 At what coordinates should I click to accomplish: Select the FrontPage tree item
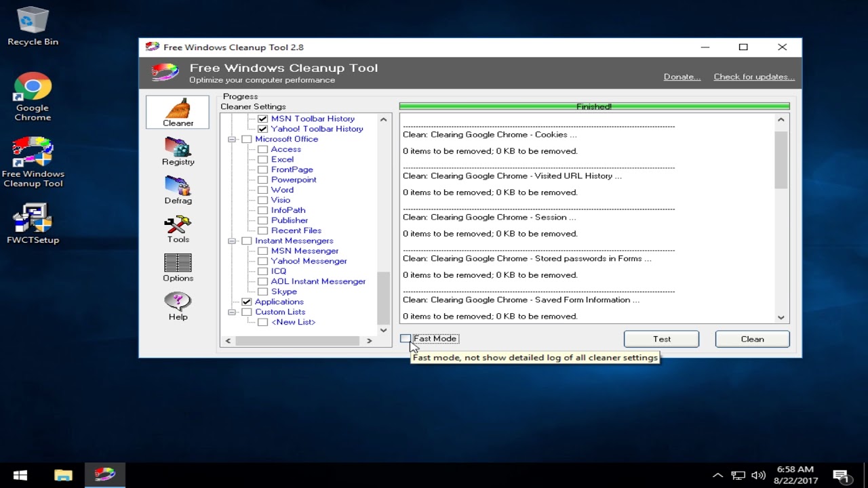tap(292, 169)
